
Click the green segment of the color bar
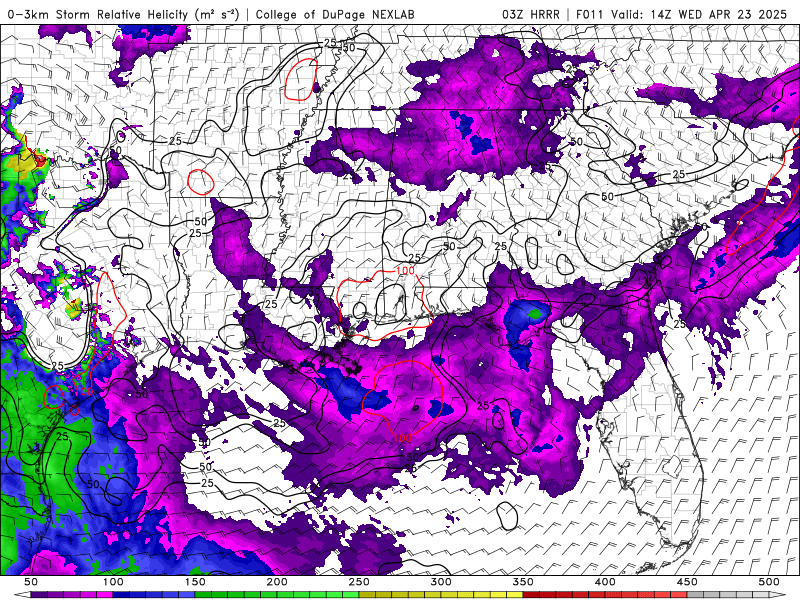tap(277, 595)
